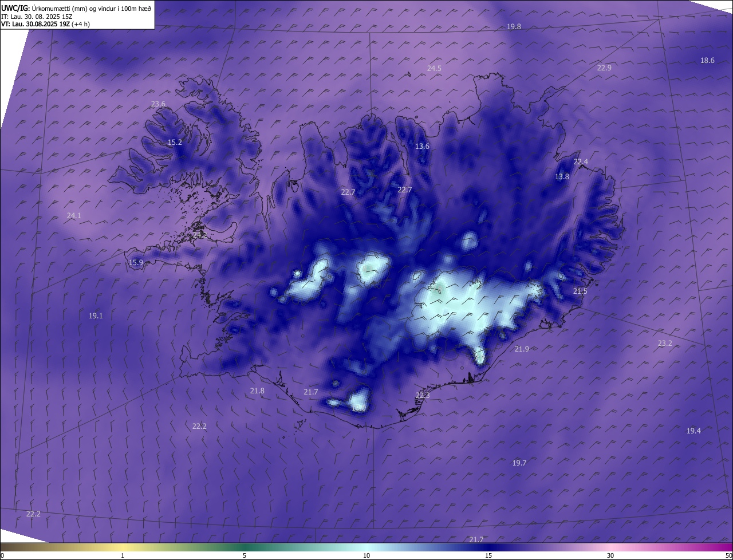Click the 21.9 value on the map
The width and height of the screenshot is (733, 560).
click(x=522, y=349)
